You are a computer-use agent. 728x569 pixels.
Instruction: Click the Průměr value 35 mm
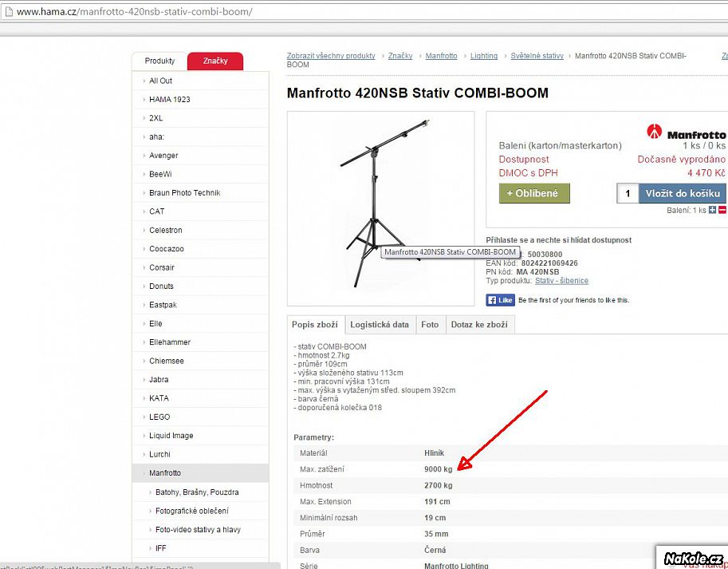click(436, 534)
